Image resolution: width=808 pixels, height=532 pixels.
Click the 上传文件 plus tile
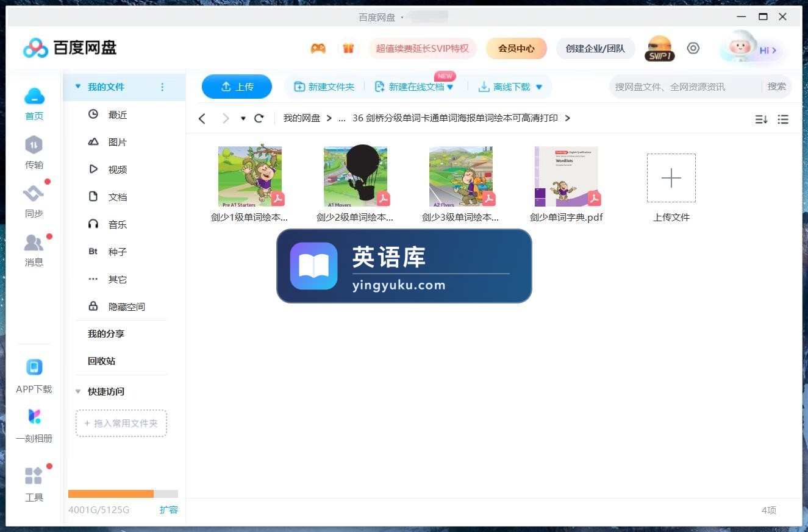pos(671,178)
